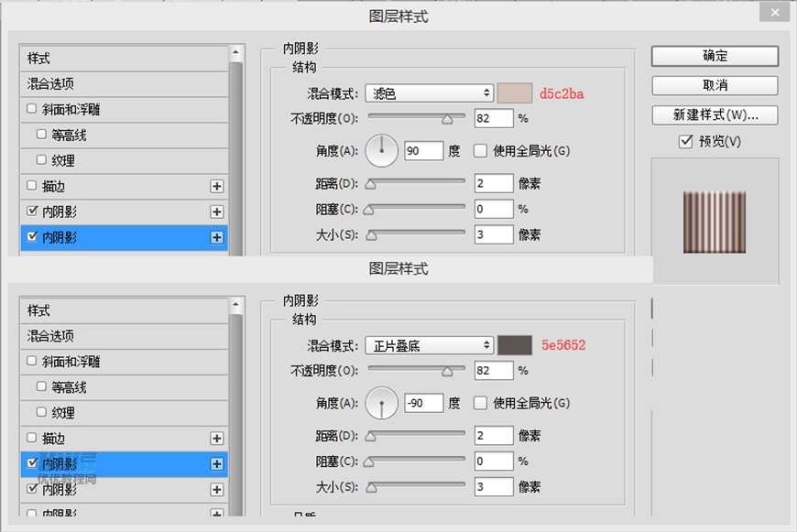Click the d5c2ba shadow color swatch

518,92
